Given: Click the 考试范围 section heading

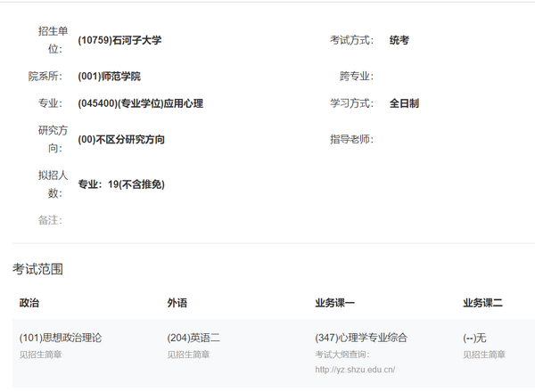Looking at the screenshot, I should coord(37,269).
